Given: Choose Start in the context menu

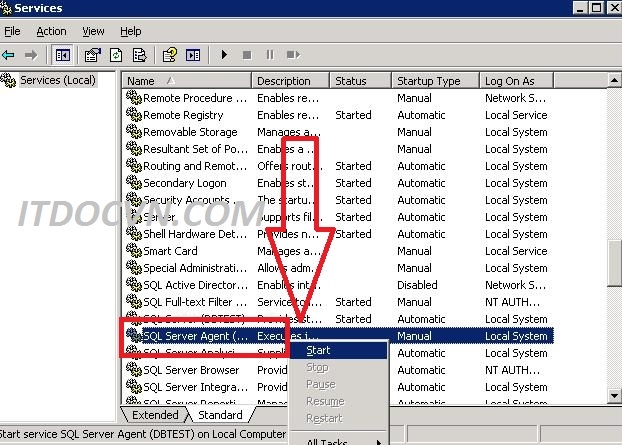Looking at the screenshot, I should pyautogui.click(x=319, y=350).
